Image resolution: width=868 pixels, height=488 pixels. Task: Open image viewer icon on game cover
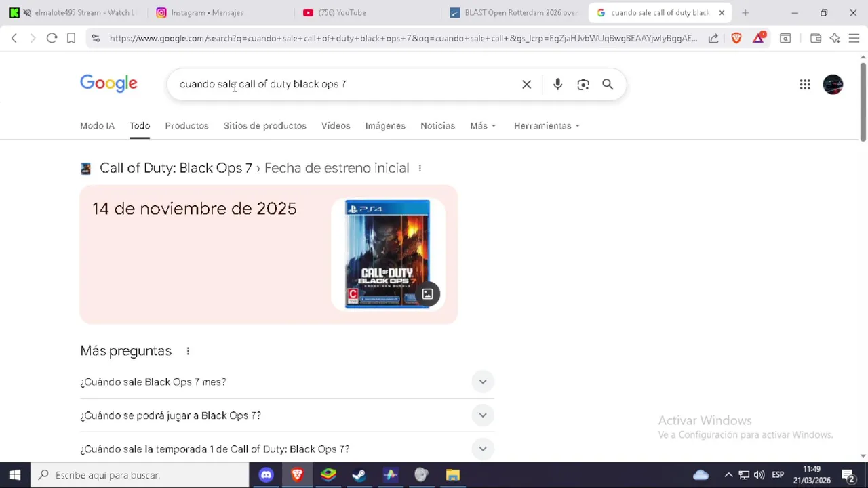click(x=427, y=293)
